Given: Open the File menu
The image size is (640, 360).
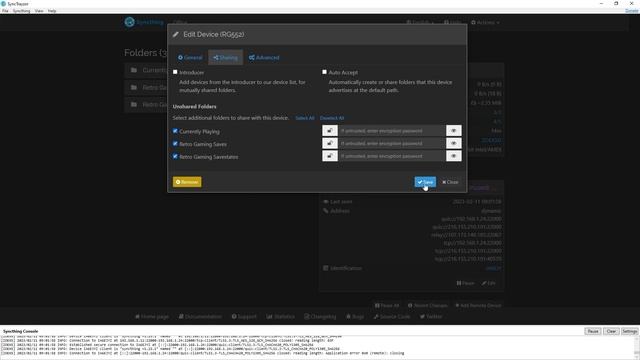Looking at the screenshot, I should point(5,11).
